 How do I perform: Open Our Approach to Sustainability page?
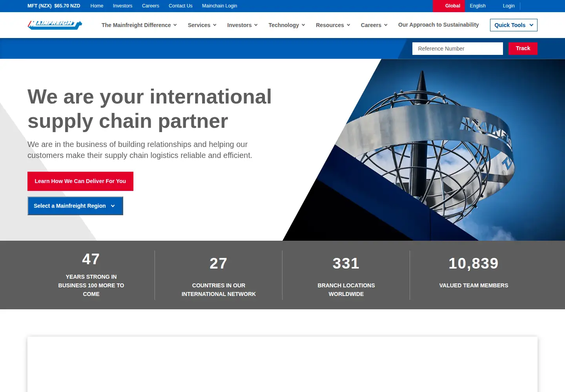[439, 25]
